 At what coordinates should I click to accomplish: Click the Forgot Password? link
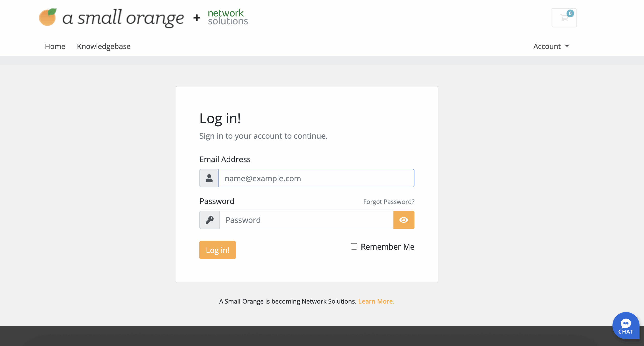pos(389,202)
